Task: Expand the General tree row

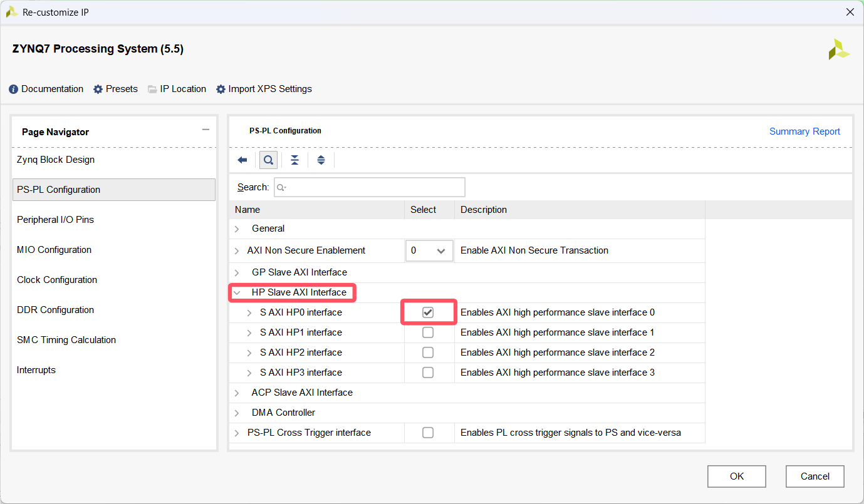Action: 237,229
